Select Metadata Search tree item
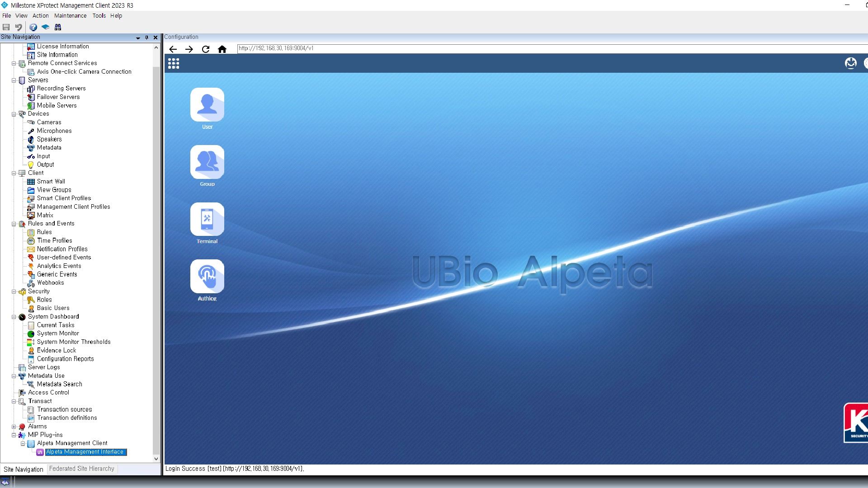The image size is (868, 488). click(59, 384)
